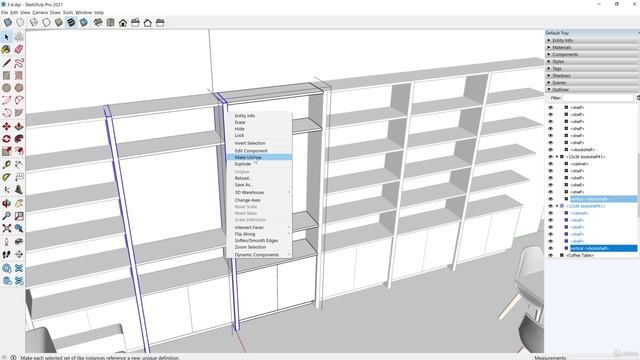Choose the Paint Bucket tool

[6, 50]
